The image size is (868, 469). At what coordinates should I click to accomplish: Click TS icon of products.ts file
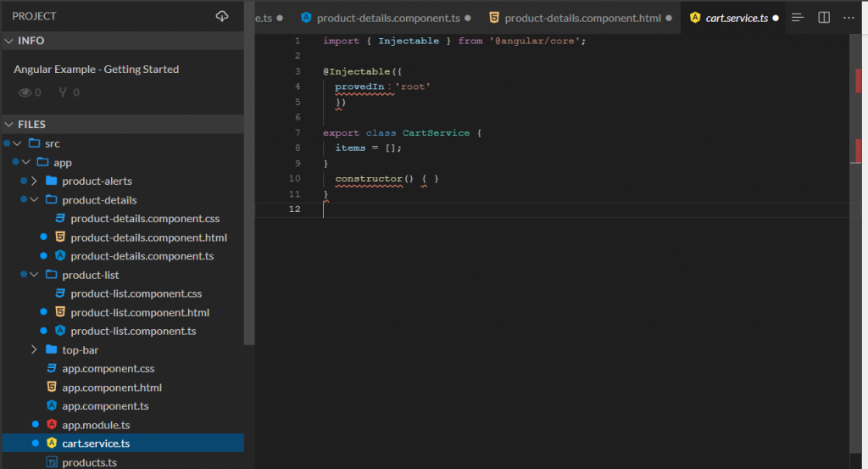pyautogui.click(x=52, y=462)
